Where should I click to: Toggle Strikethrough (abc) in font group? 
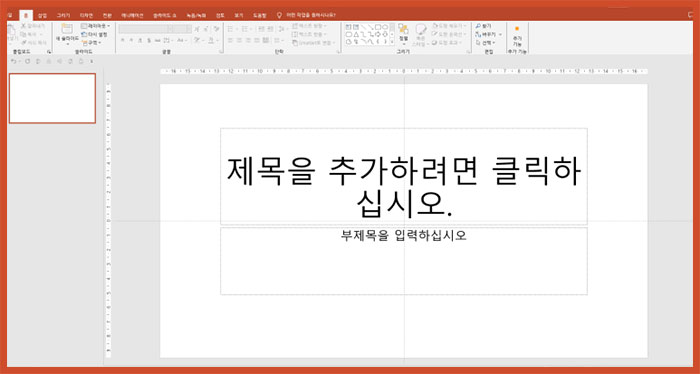coord(158,40)
